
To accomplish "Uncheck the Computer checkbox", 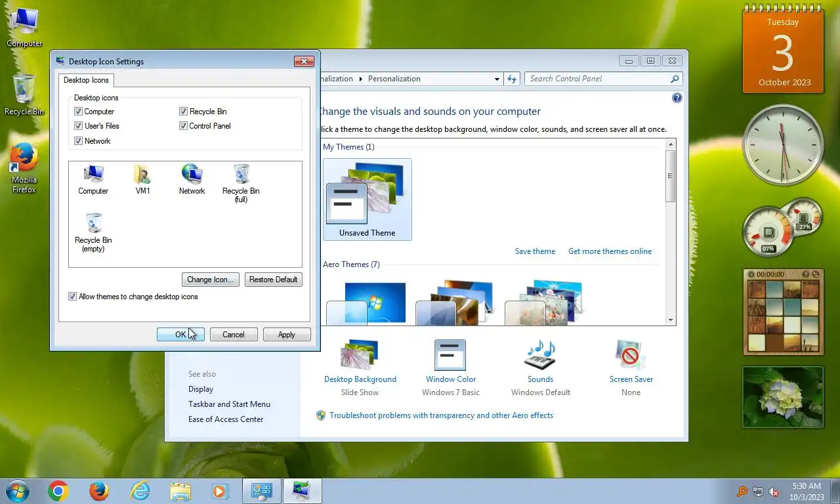I will pos(79,112).
